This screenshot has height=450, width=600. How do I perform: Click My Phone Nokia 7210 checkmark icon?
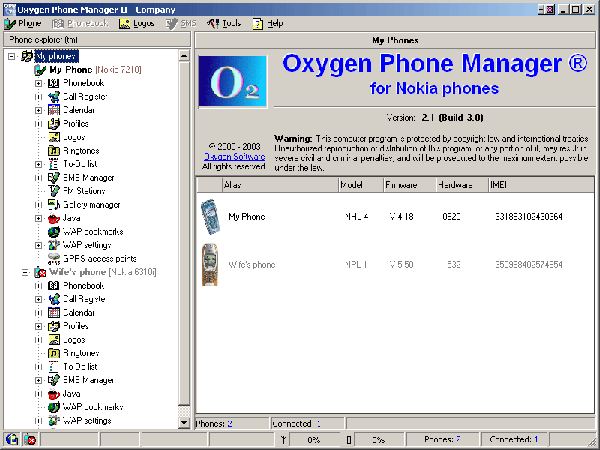[40, 70]
